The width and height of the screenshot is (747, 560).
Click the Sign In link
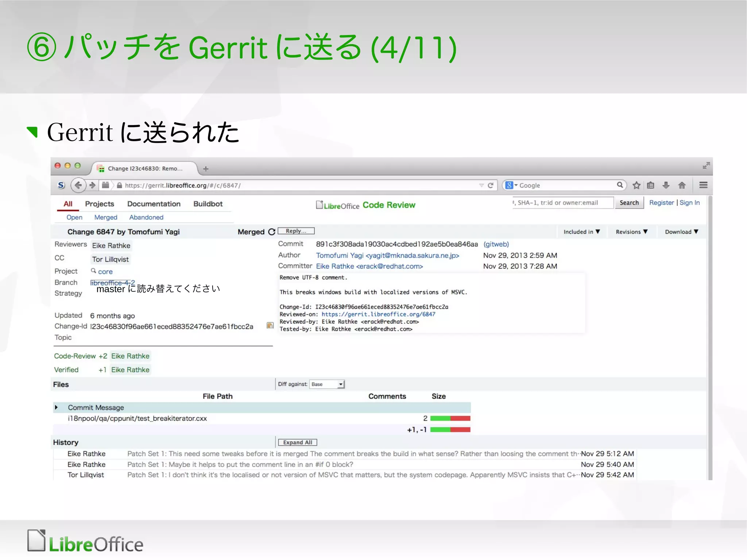(690, 203)
